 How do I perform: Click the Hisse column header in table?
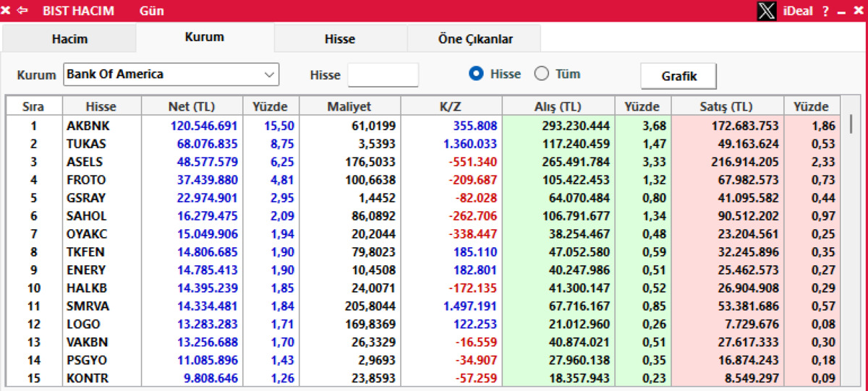101,106
